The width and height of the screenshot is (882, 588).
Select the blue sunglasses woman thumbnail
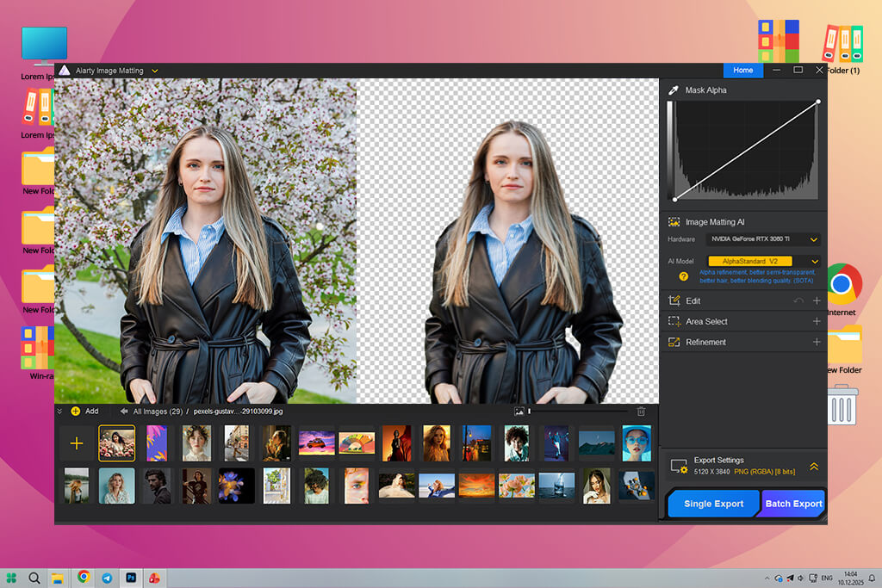[x=637, y=443]
